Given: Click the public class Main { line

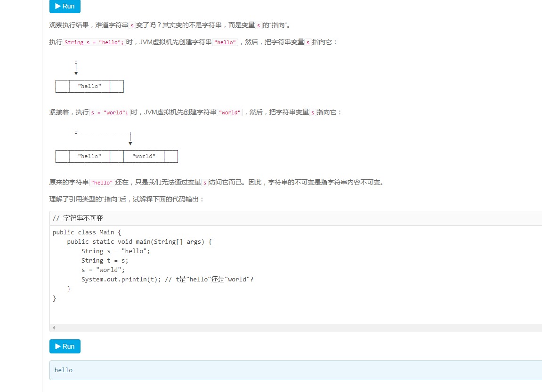Looking at the screenshot, I should point(87,232).
